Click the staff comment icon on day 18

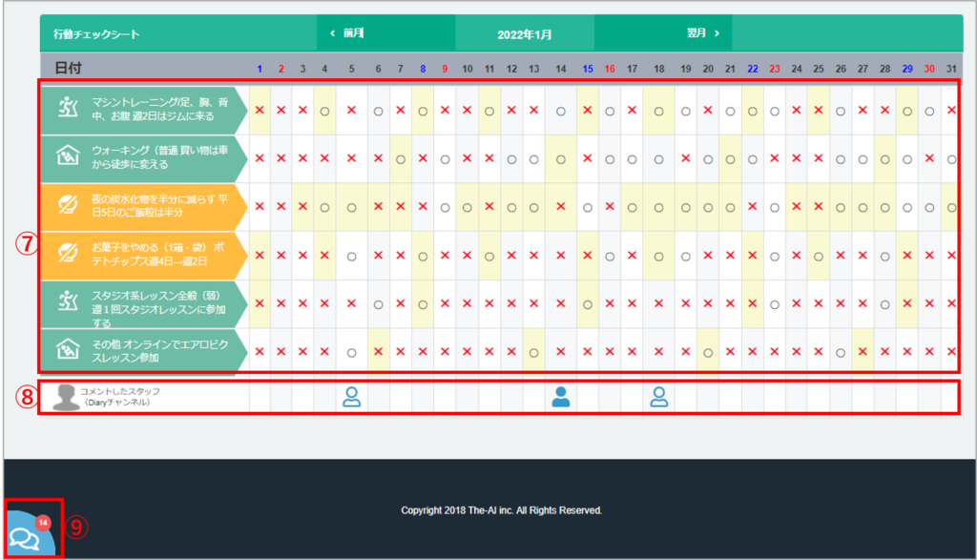click(x=658, y=397)
